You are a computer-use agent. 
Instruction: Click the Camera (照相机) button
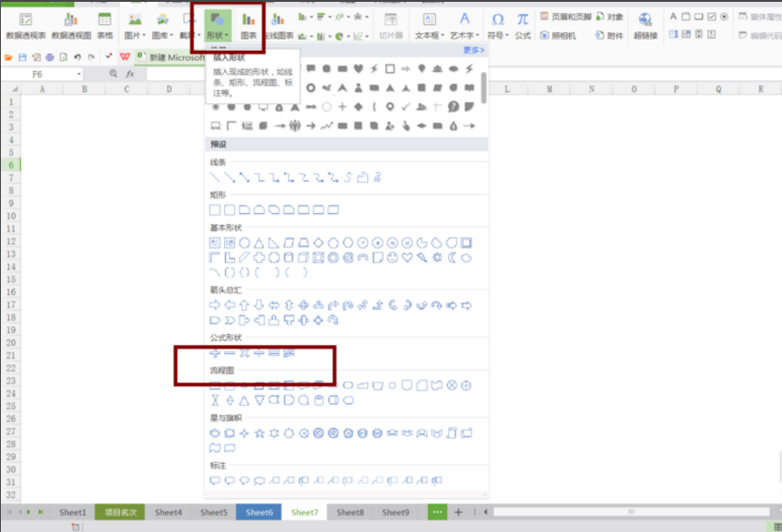coord(558,35)
